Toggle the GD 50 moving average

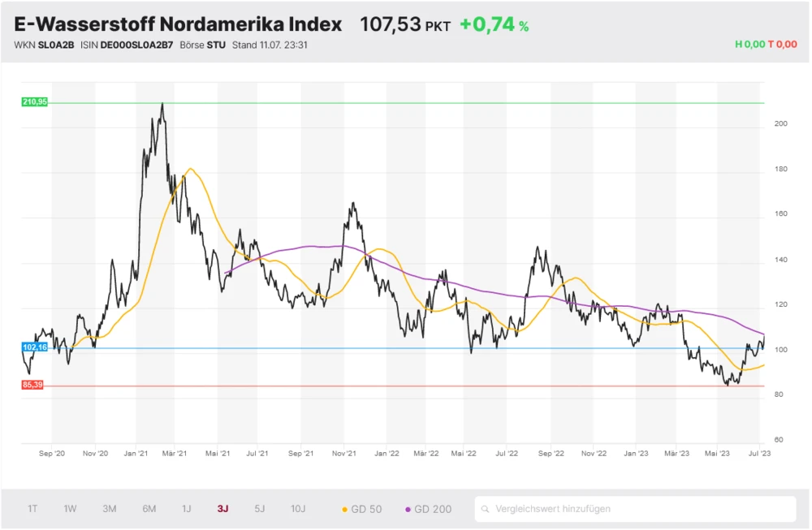pyautogui.click(x=362, y=509)
